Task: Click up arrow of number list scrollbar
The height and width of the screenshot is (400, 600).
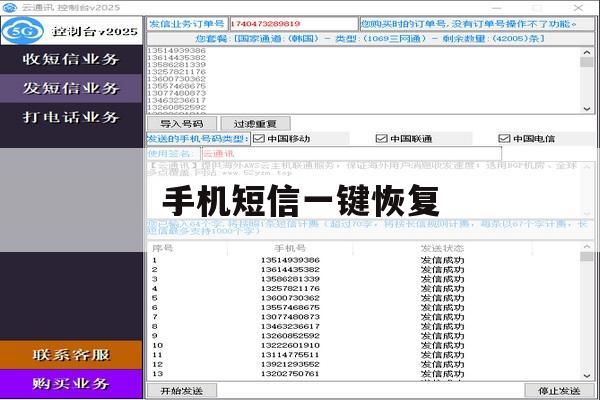Action: tap(587, 52)
